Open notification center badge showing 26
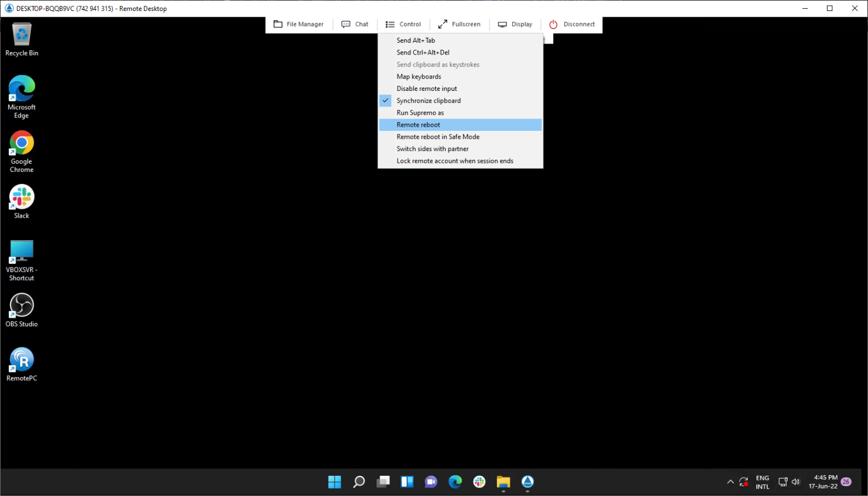The image size is (868, 496). pos(846,482)
